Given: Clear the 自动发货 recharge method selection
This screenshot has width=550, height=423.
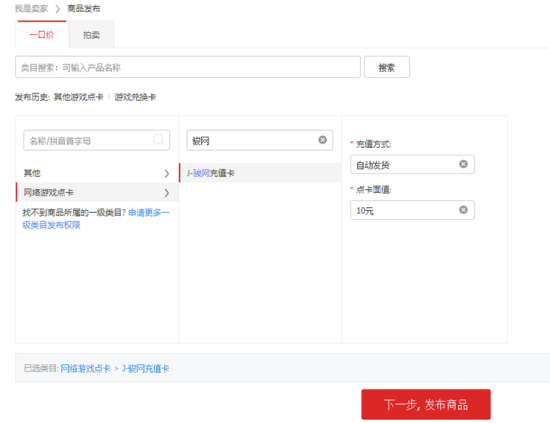Looking at the screenshot, I should tap(463, 164).
